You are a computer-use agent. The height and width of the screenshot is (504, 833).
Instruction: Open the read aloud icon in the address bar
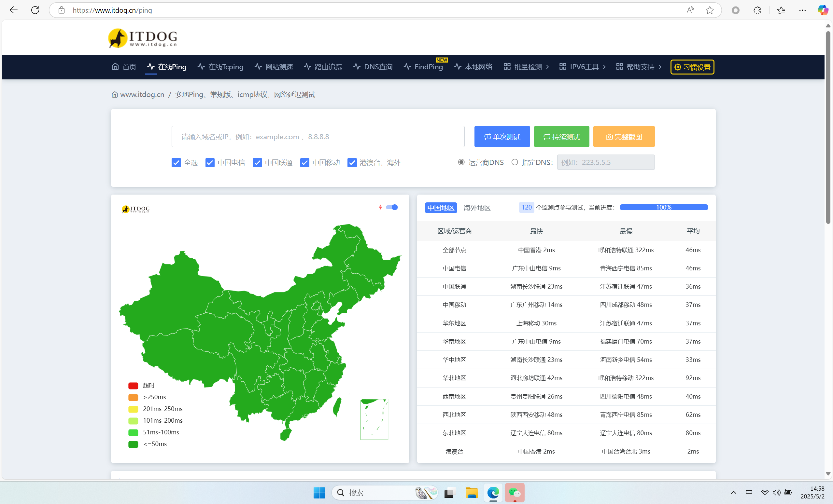coord(690,10)
